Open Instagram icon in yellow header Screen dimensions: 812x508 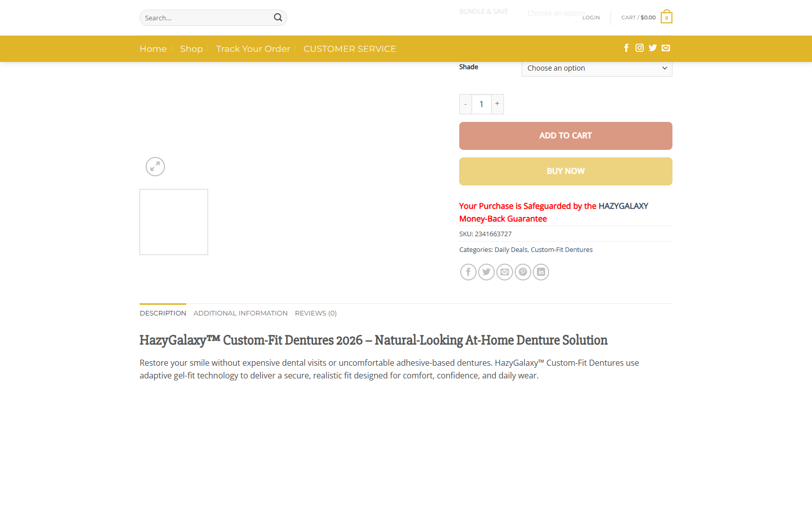pos(639,48)
